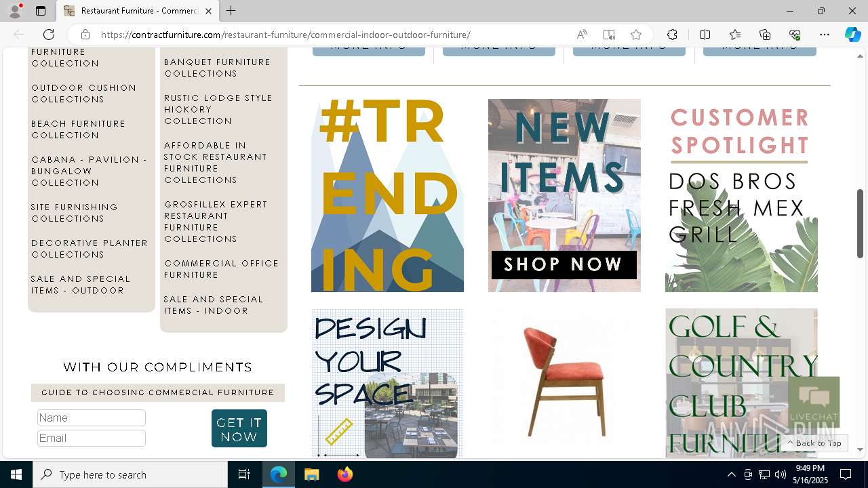Open Task View on the taskbar
Viewport: 868px width, 488px height.
click(x=244, y=474)
